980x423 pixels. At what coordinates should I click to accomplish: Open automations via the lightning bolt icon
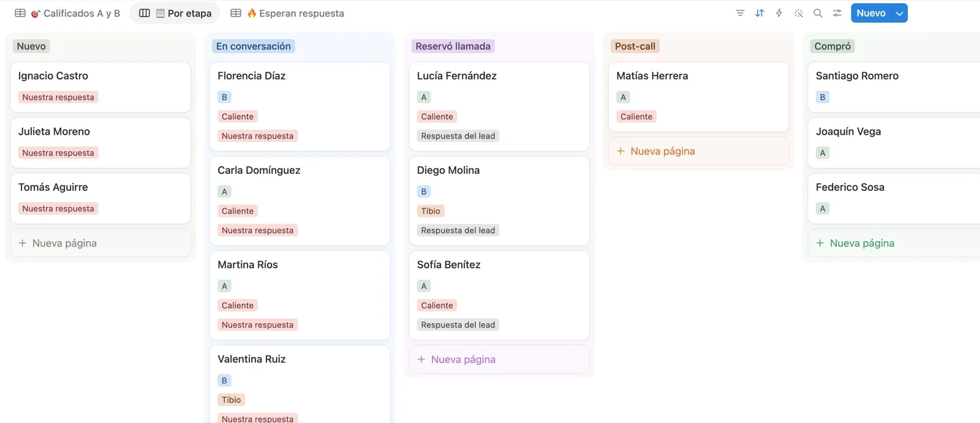[x=779, y=13]
